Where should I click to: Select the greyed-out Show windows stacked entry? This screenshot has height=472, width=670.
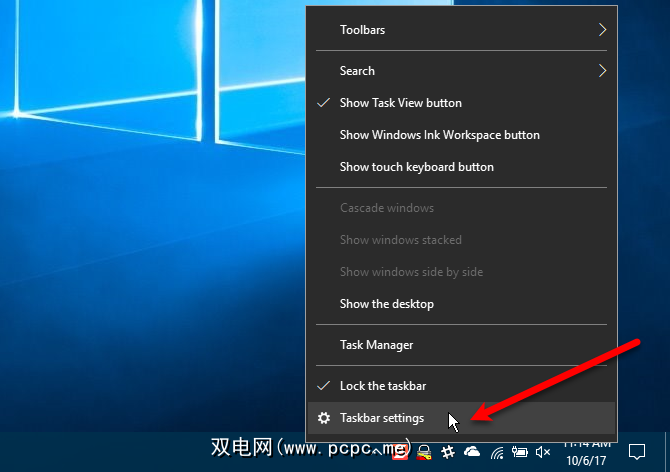click(x=461, y=240)
